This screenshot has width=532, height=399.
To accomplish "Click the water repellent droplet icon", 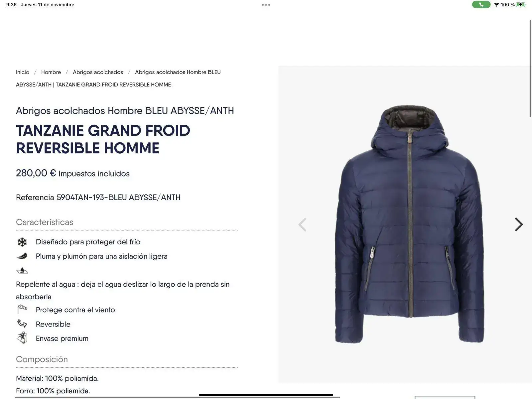I will point(22,270).
